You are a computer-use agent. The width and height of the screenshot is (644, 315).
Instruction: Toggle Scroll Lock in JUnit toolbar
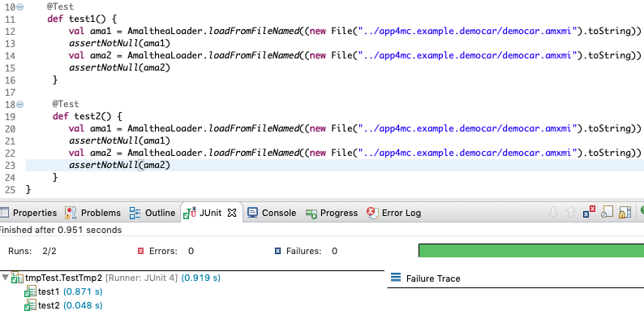click(625, 212)
